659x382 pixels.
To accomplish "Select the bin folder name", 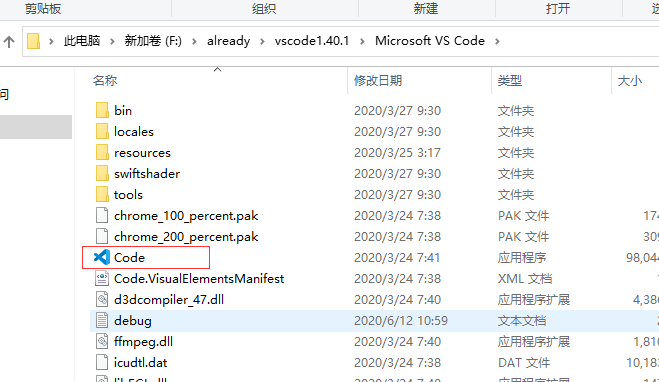I will [x=123, y=111].
